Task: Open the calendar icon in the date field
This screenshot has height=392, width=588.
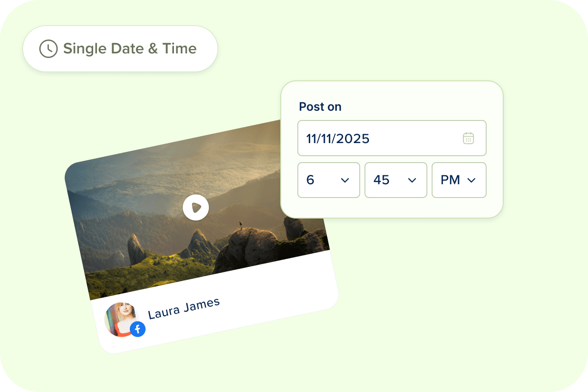Action: 468,138
